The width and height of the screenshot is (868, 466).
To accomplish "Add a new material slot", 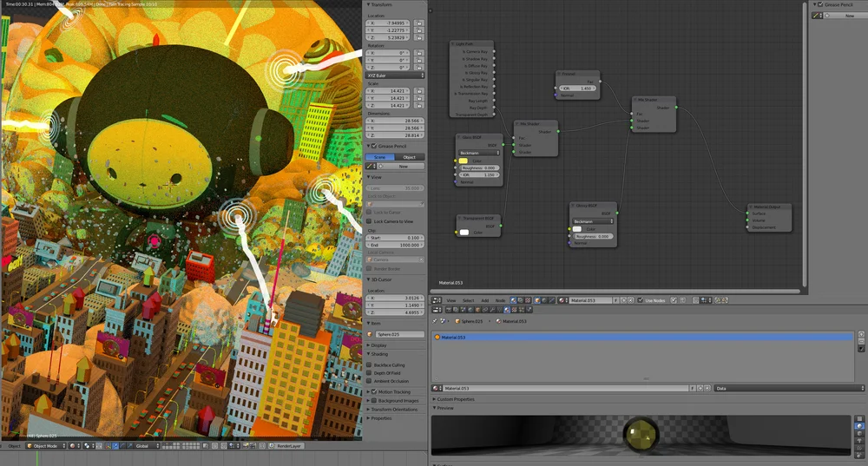I will point(861,334).
